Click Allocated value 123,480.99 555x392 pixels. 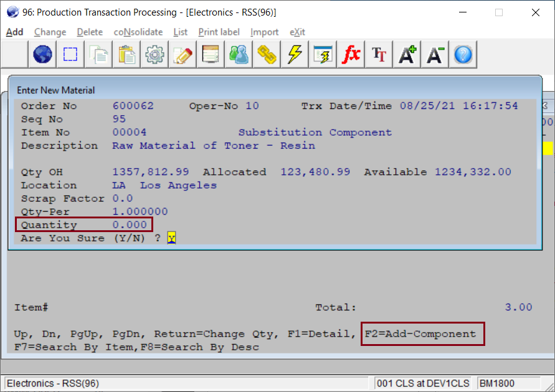(315, 172)
